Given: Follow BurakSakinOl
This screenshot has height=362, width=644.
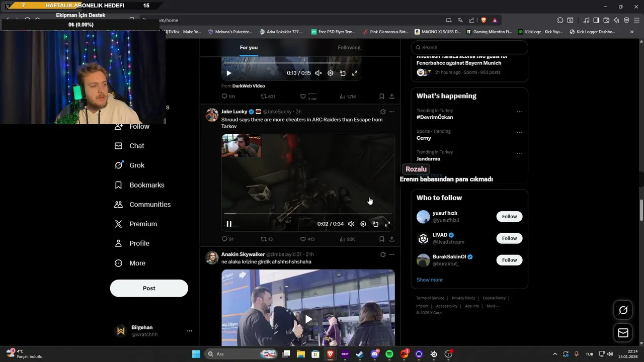Looking at the screenshot, I should click(509, 260).
